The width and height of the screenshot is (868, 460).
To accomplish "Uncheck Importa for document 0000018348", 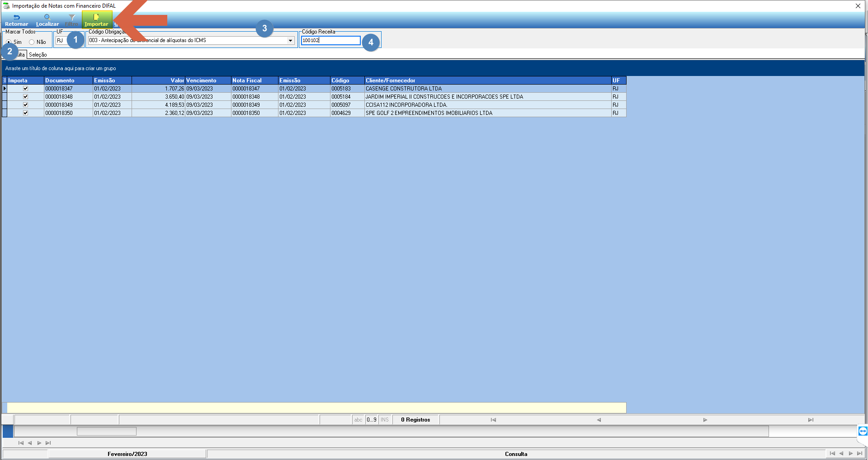I will click(x=25, y=97).
